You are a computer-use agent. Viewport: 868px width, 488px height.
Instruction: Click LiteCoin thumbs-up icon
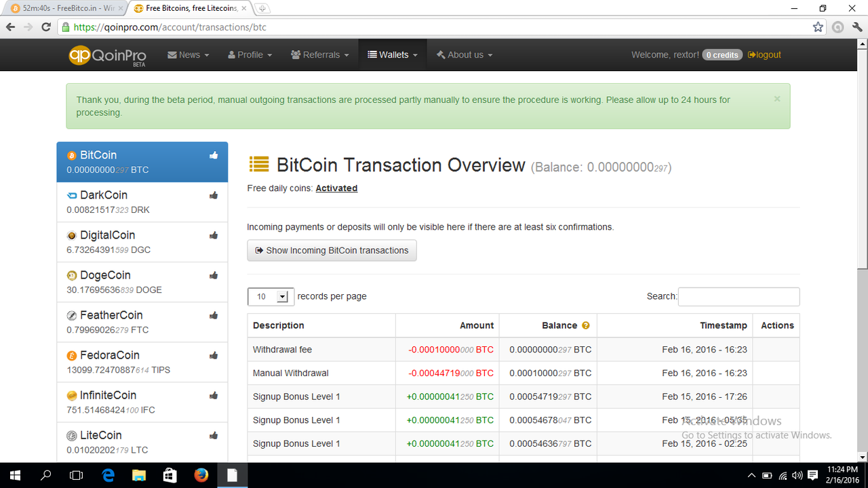click(x=214, y=435)
